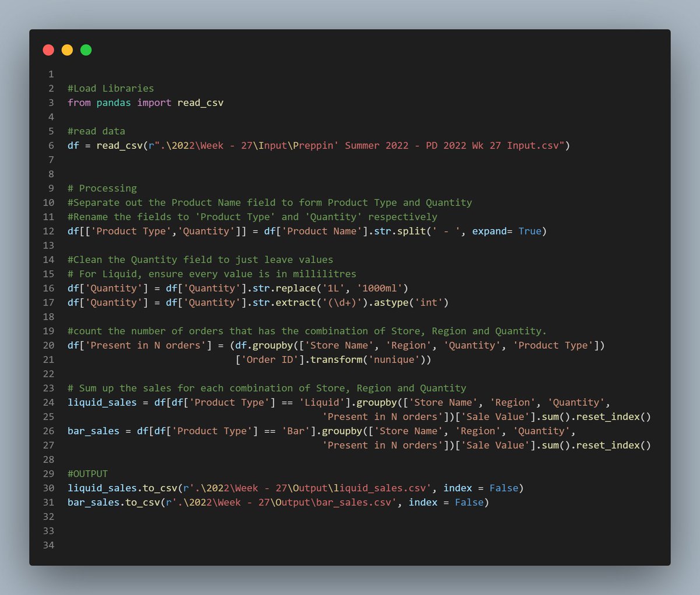Click line number 18 in the gutter
This screenshot has height=595, width=700.
[48, 317]
